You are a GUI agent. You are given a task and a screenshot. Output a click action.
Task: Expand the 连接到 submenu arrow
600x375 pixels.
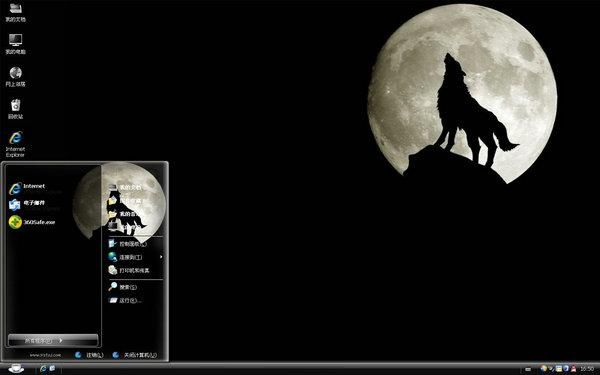(x=161, y=257)
